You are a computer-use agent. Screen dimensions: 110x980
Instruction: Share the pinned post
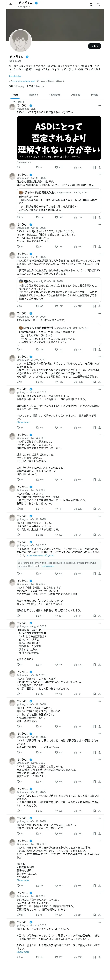[99, 167]
